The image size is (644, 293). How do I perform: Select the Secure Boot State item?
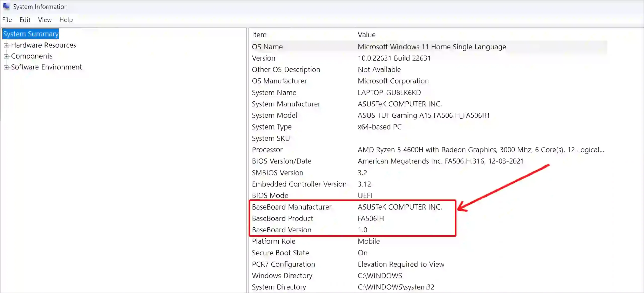point(280,253)
